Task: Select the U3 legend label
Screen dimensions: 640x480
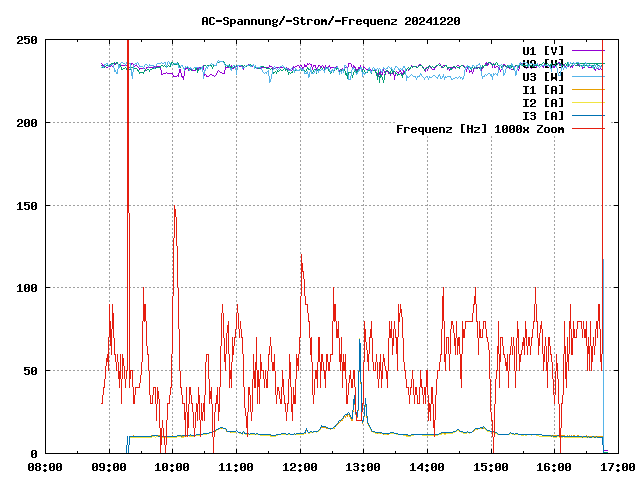Action: coord(543,76)
